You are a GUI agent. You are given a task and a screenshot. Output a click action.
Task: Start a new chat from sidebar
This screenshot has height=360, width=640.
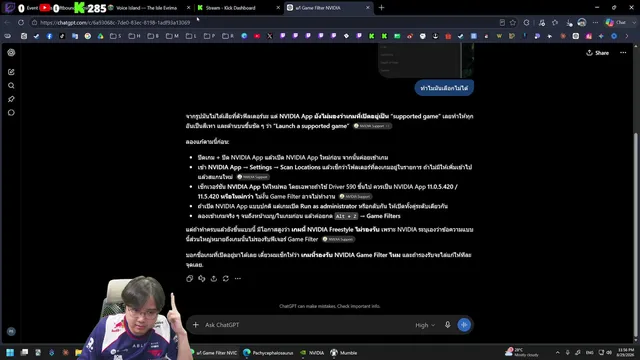tap(11, 72)
